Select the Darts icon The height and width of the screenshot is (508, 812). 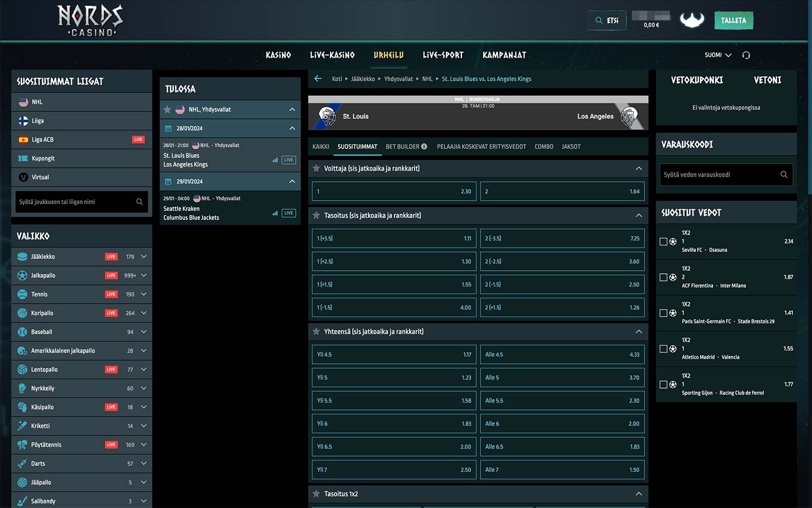pyautogui.click(x=22, y=463)
